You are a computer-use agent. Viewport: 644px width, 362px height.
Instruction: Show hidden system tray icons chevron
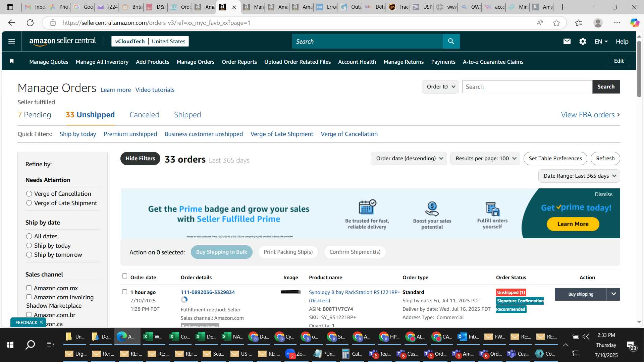tap(566, 345)
